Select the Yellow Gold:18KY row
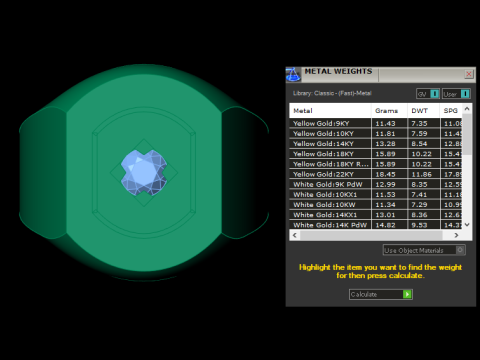This screenshot has width=480, height=360. click(376, 154)
